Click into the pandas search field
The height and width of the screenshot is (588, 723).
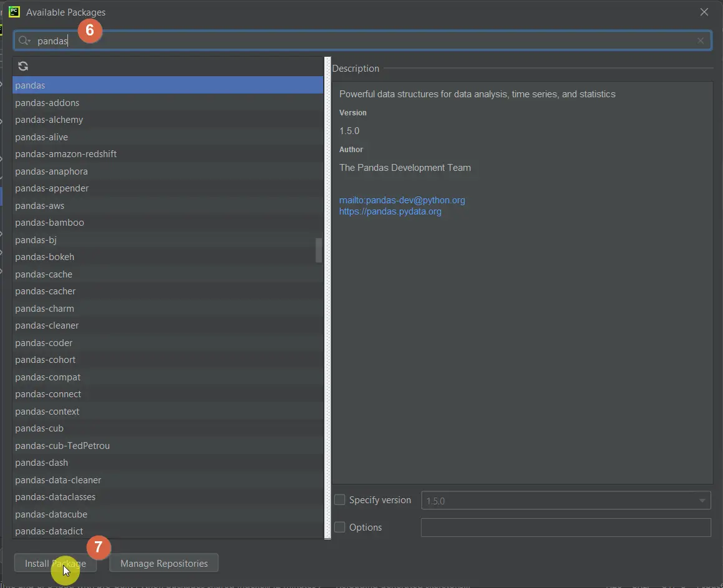(362, 41)
